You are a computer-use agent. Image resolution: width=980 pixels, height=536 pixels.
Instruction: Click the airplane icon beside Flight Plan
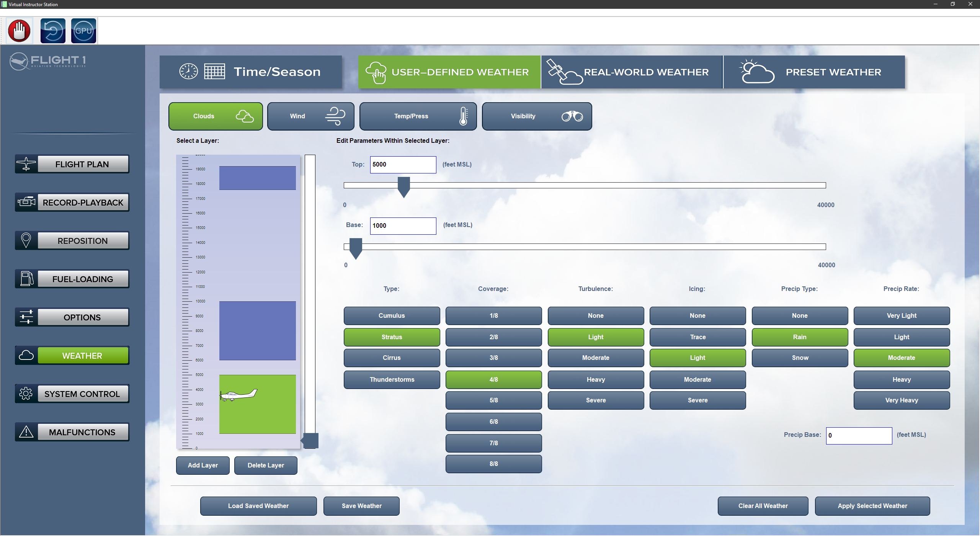tap(26, 164)
